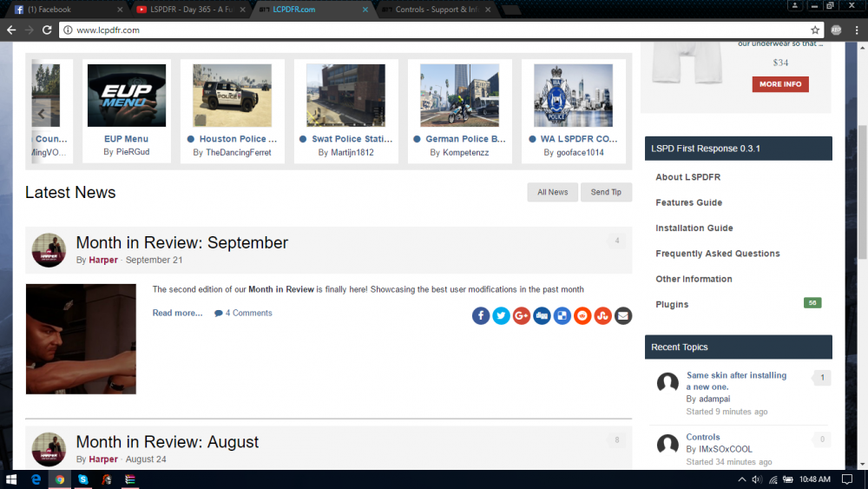This screenshot has width=868, height=489.
Task: Open Features Guide sidebar item
Action: pos(688,202)
